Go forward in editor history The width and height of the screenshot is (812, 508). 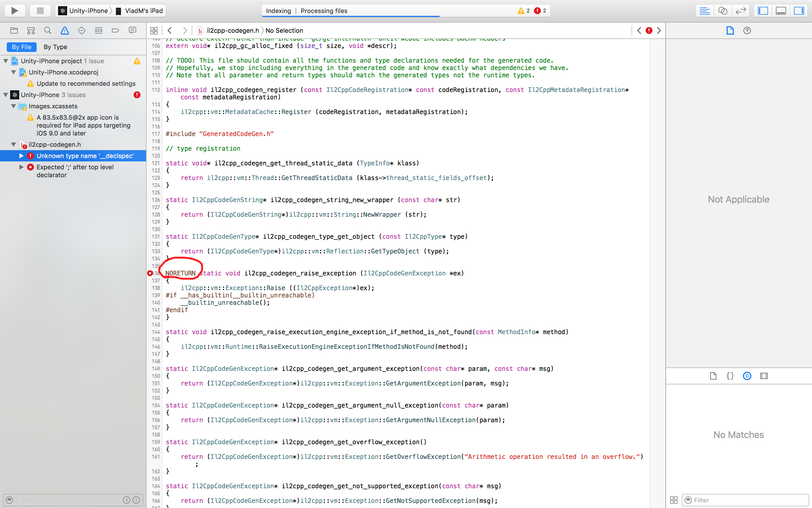pyautogui.click(x=185, y=30)
